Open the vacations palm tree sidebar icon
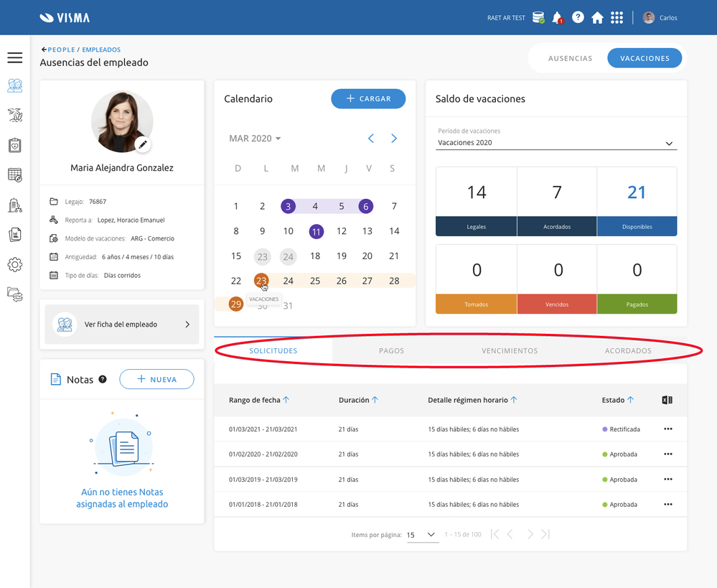Screen dimensions: 717x588 14,116
